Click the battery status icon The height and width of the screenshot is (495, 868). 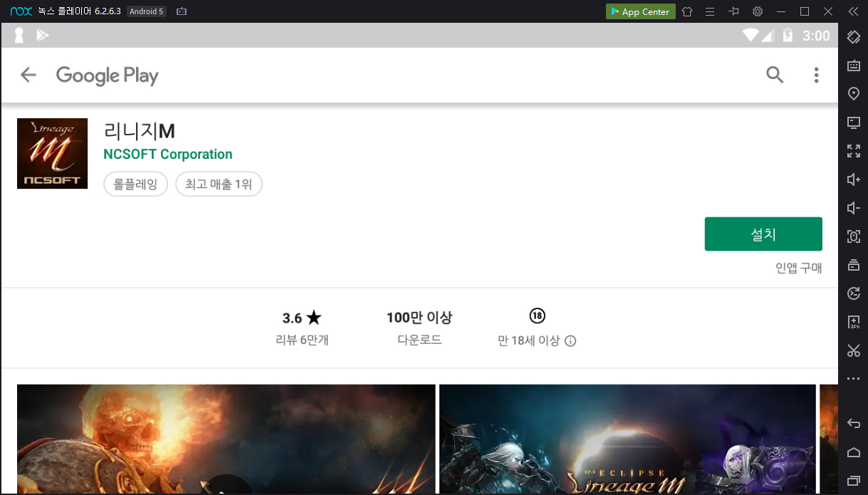(x=788, y=35)
